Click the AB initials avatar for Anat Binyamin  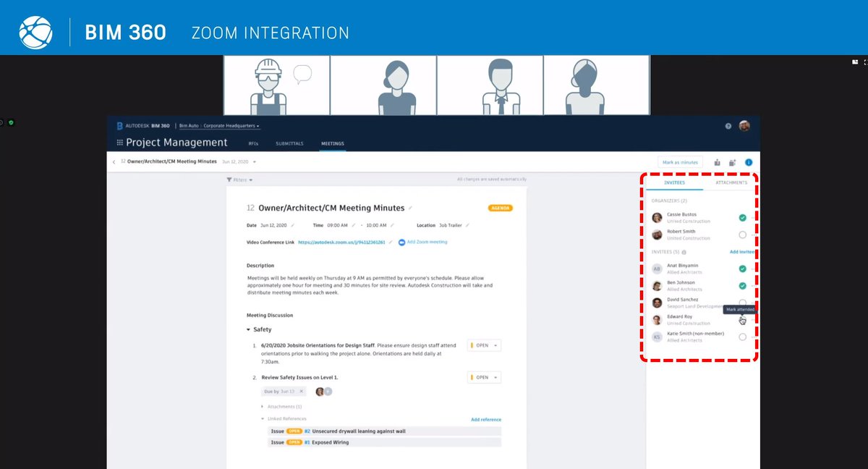click(657, 269)
